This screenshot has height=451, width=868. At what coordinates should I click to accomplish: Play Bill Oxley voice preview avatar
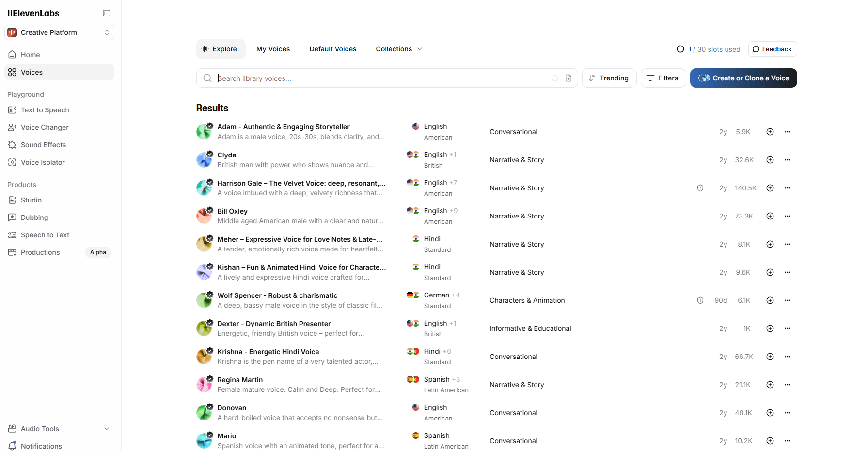[x=204, y=216]
